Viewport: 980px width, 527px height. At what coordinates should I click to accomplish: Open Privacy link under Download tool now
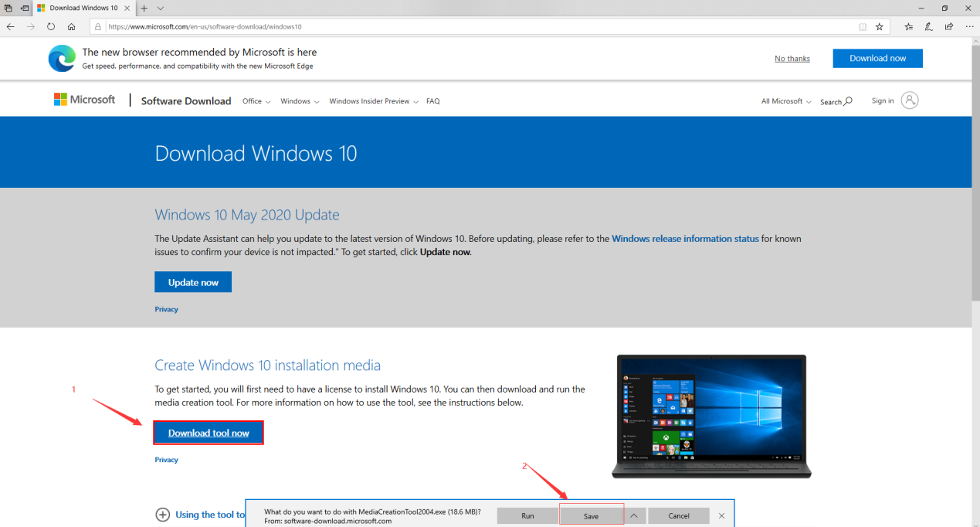tap(166, 460)
